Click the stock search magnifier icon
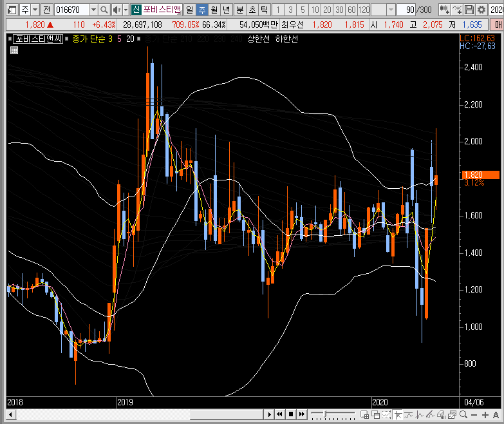 pyautogui.click(x=104, y=10)
